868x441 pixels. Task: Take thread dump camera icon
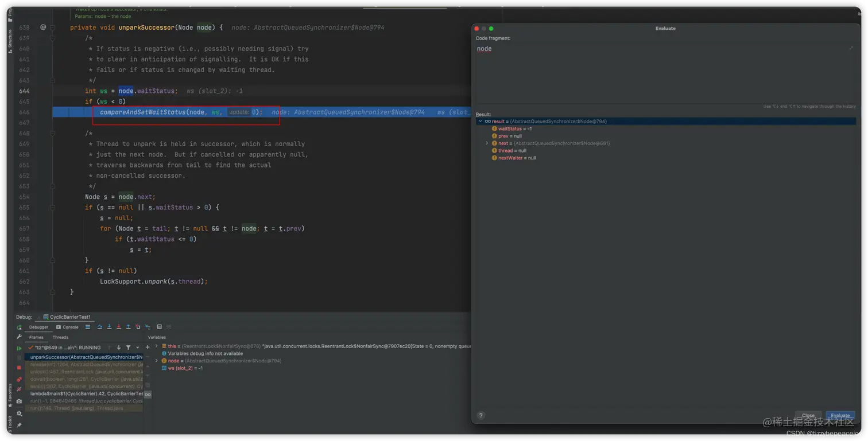click(x=19, y=401)
